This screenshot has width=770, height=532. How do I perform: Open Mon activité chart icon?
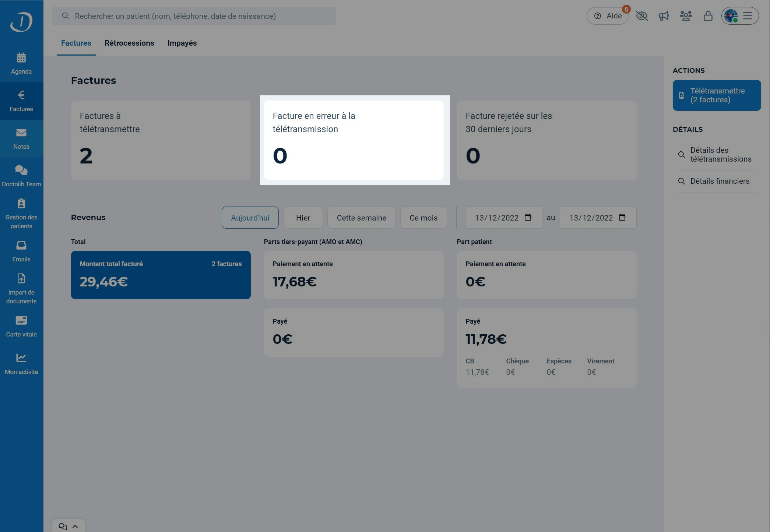click(x=21, y=358)
